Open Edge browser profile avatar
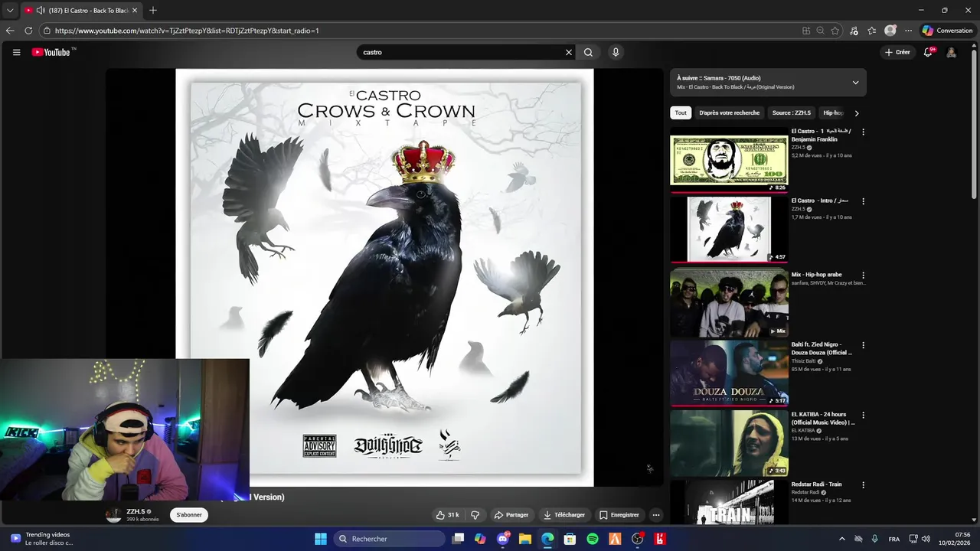Viewport: 980px width, 551px height. 890,31
